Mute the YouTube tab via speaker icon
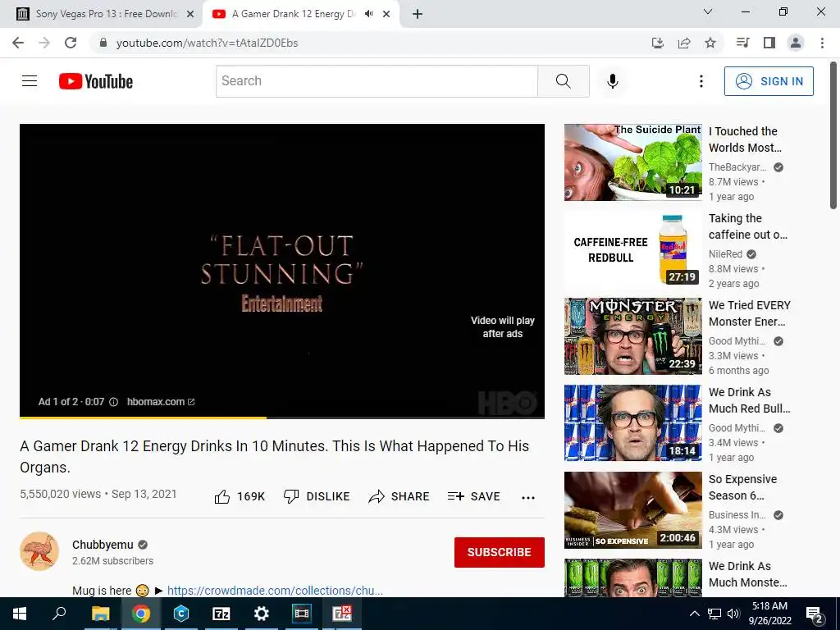This screenshot has height=630, width=840. point(368,14)
